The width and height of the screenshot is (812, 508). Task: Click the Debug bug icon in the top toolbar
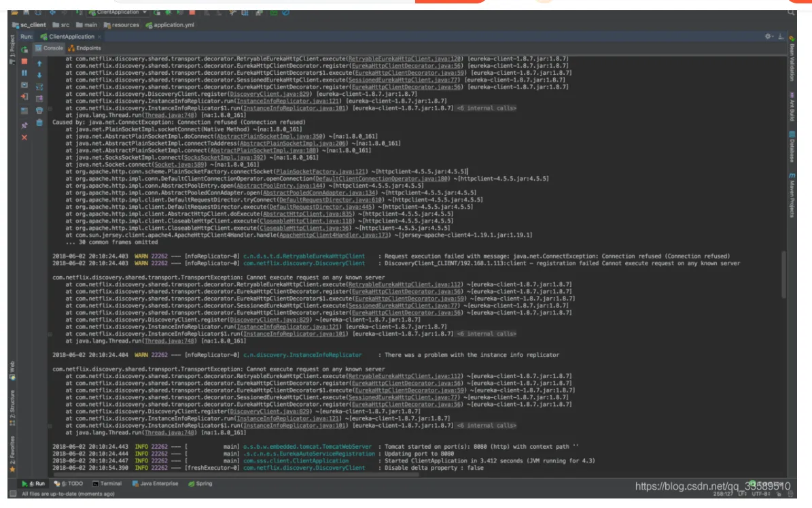click(169, 12)
